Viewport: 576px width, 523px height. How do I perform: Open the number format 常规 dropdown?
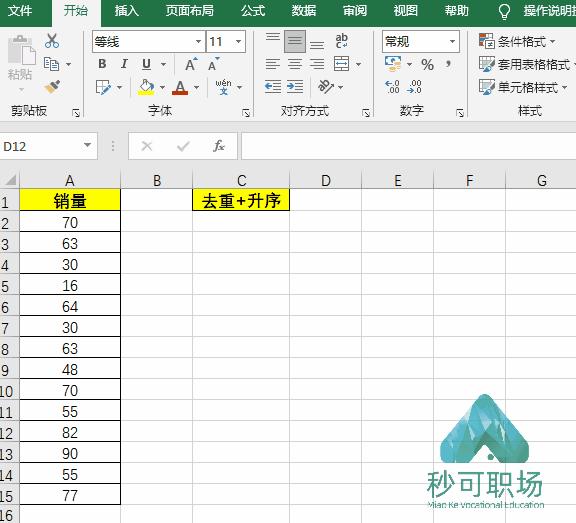coord(421,41)
